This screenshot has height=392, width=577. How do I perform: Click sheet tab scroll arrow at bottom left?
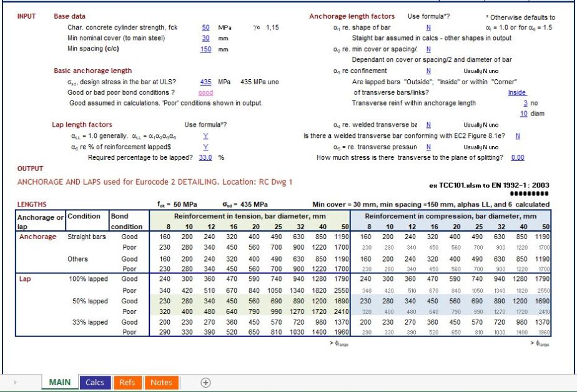coord(15,383)
